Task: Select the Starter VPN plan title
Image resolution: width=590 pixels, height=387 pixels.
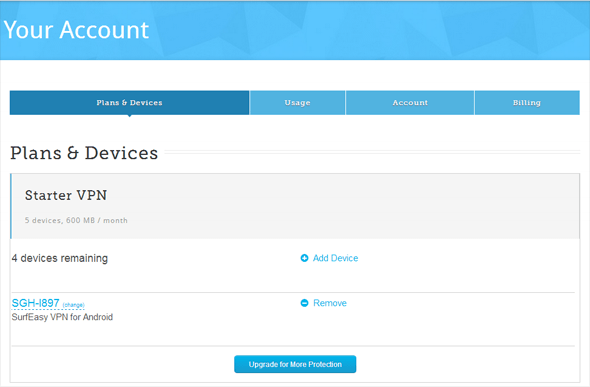Action: 66,195
